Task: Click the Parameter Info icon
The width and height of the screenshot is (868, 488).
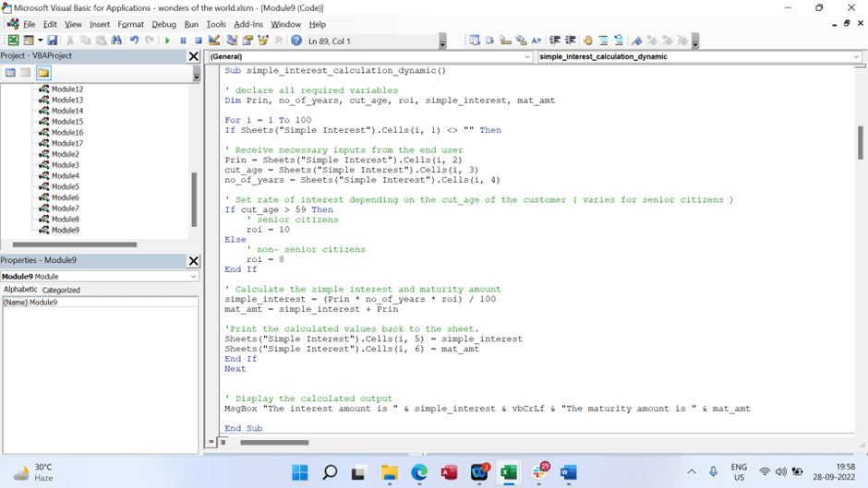Action: [x=521, y=41]
